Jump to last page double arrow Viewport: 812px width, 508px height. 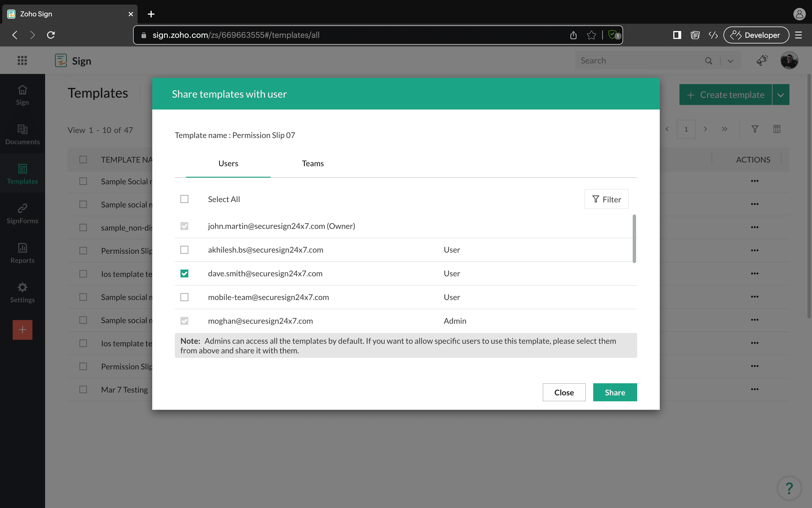(724, 129)
